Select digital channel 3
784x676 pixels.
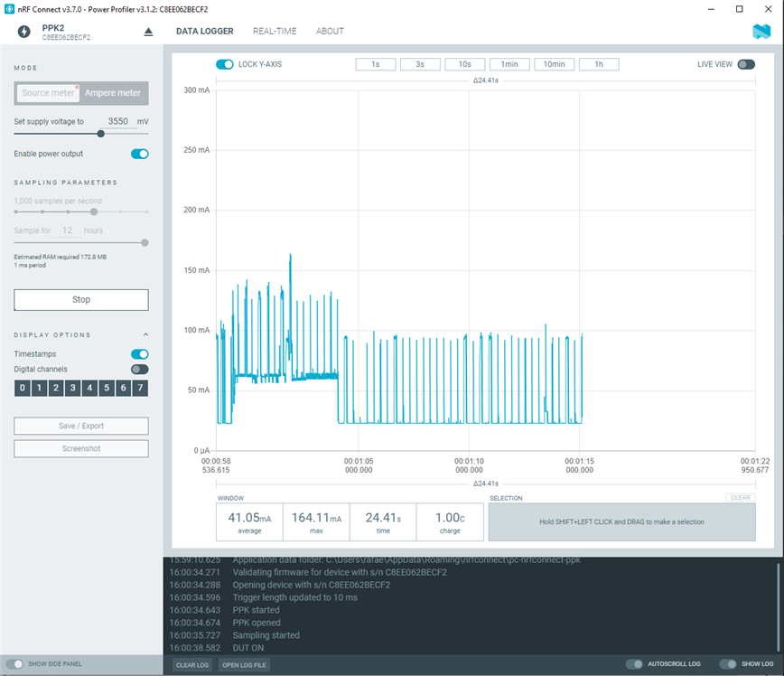pyautogui.click(x=70, y=387)
